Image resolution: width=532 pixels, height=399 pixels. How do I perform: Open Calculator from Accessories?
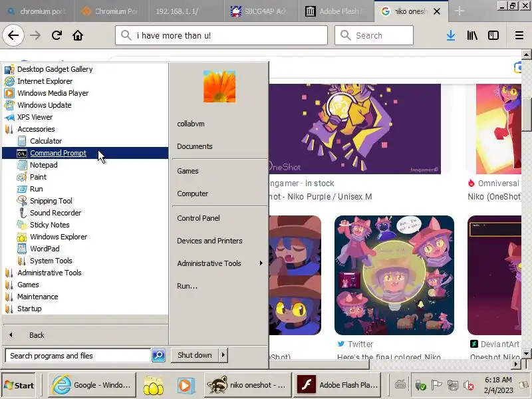pyautogui.click(x=85, y=141)
